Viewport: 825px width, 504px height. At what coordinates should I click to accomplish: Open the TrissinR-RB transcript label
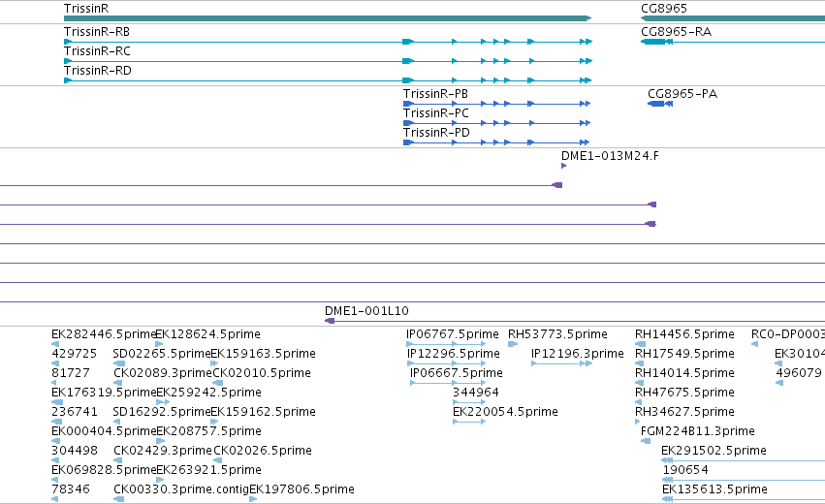click(97, 32)
